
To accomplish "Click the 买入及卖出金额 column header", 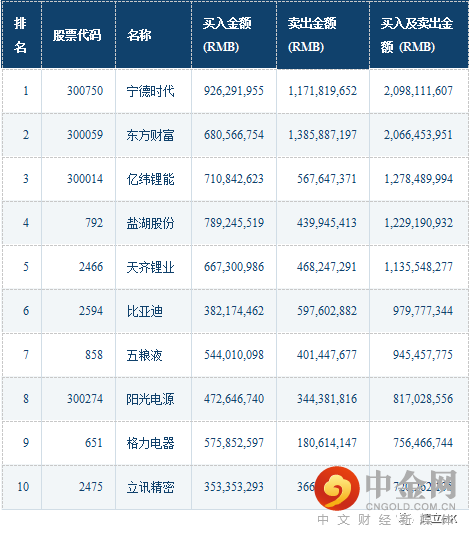I will [419, 35].
